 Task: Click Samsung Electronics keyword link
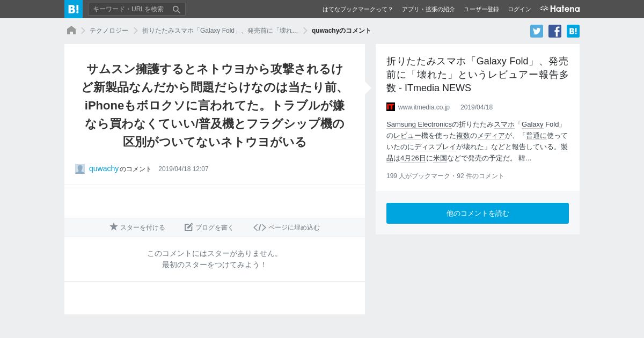(x=419, y=124)
